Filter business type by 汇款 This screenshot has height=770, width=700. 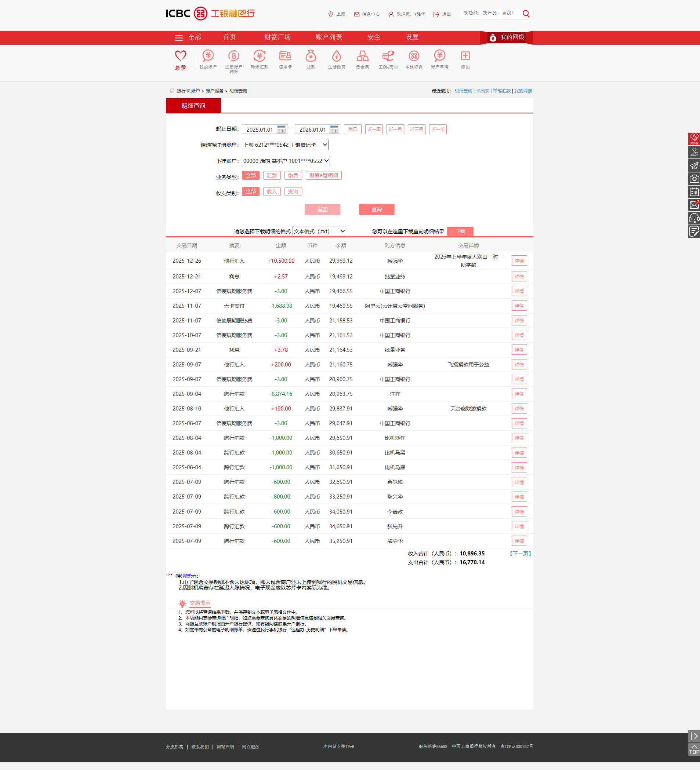click(x=272, y=175)
